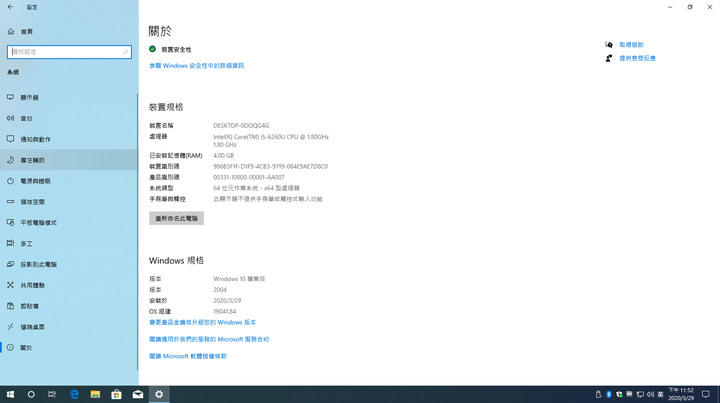Click the input method 英 indicator
720x403 pixels.
pos(660,394)
